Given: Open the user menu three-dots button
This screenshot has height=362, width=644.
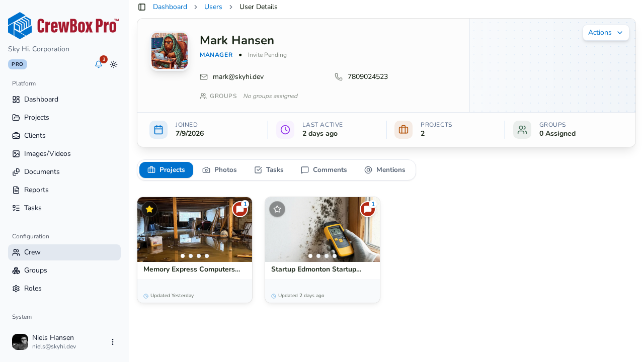Looking at the screenshot, I should [113, 342].
